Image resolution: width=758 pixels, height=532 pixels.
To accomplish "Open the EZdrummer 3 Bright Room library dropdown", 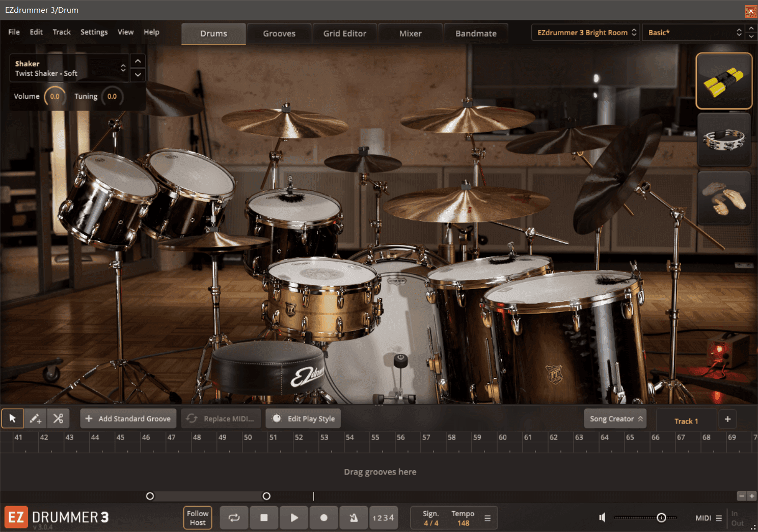I will click(x=586, y=33).
